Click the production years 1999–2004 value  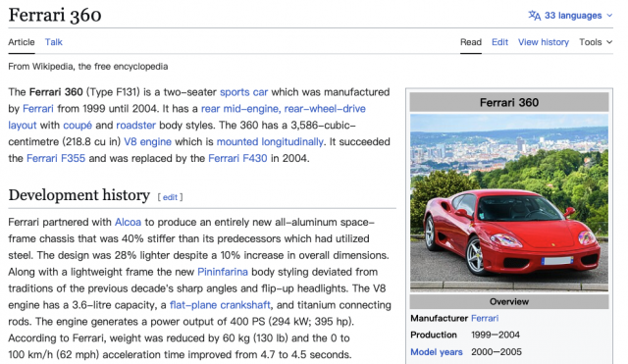496,335
